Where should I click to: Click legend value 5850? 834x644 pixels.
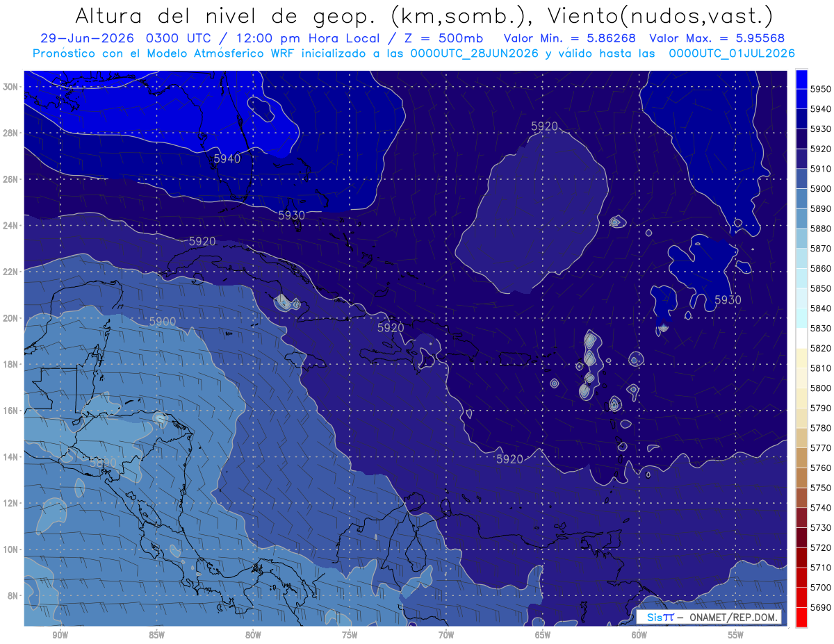coord(820,288)
